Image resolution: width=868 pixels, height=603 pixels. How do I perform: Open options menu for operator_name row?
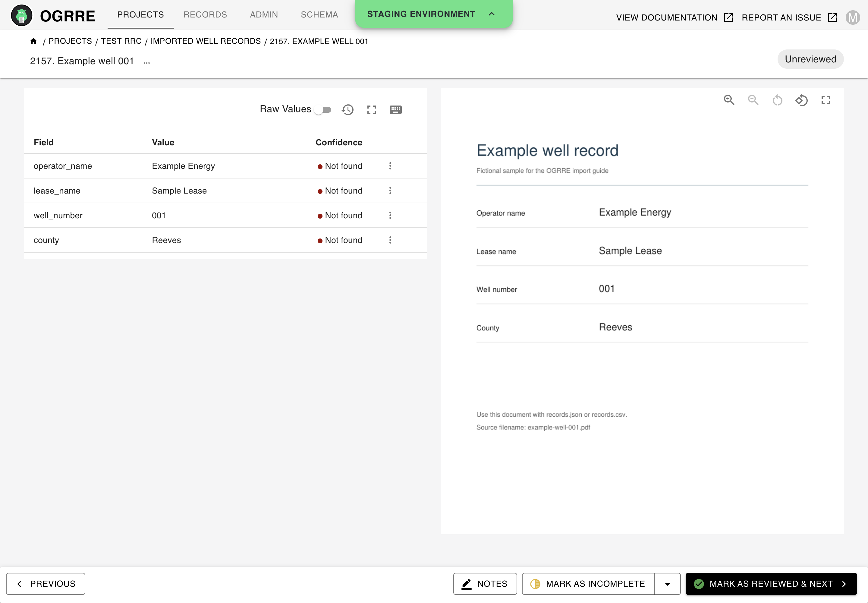coord(390,166)
